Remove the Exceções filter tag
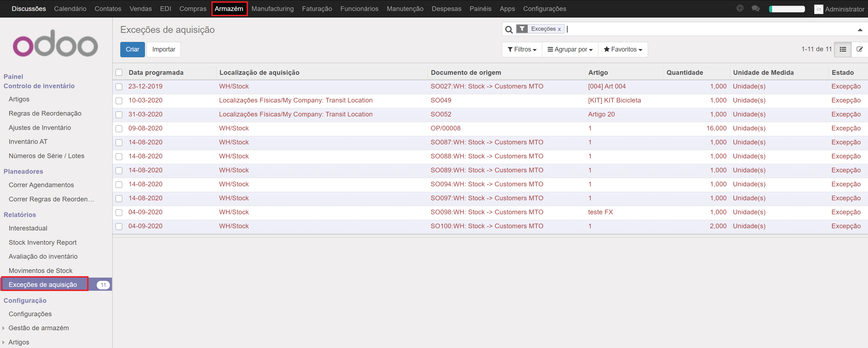Image resolution: width=868 pixels, height=348 pixels. coord(559,29)
